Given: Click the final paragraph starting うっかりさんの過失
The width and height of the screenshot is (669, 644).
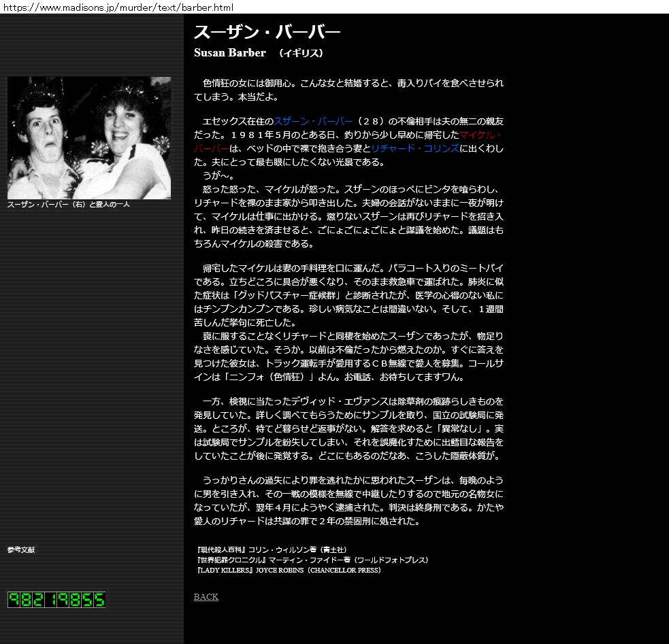Looking at the screenshot, I should coord(348,501).
